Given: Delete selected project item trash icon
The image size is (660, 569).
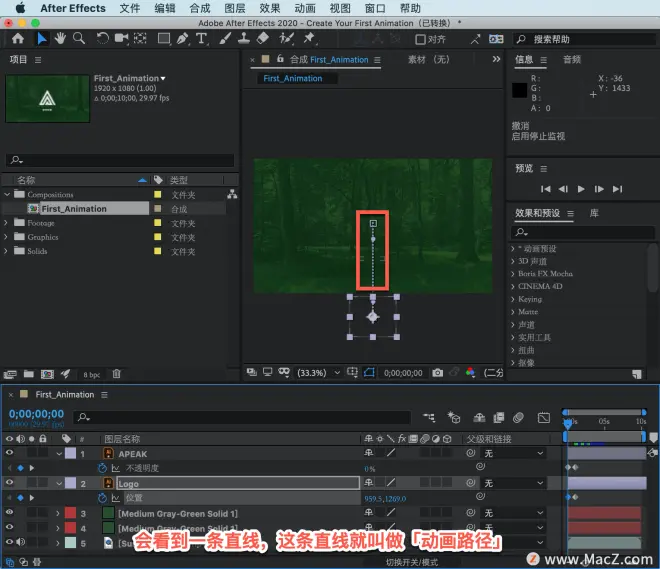Looking at the screenshot, I should coord(117,374).
